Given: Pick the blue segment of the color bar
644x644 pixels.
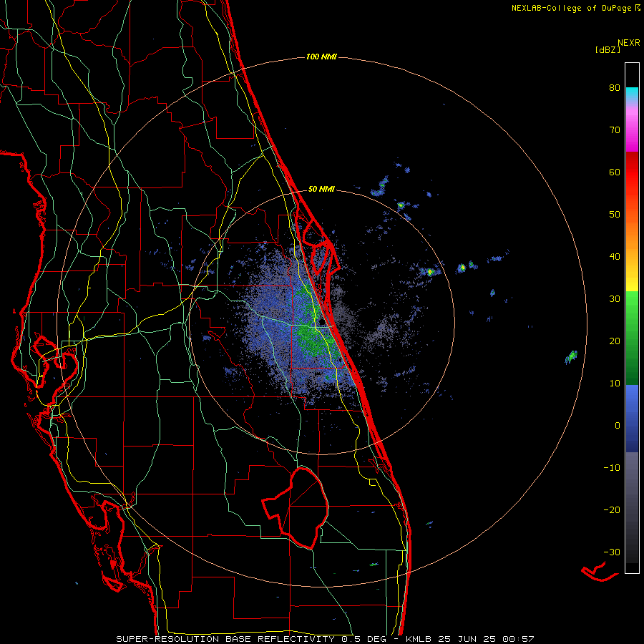Looking at the screenshot, I should pyautogui.click(x=632, y=418).
